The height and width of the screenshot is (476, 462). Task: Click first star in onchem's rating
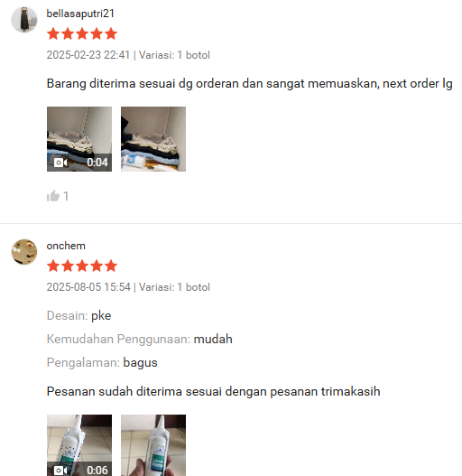coord(53,266)
